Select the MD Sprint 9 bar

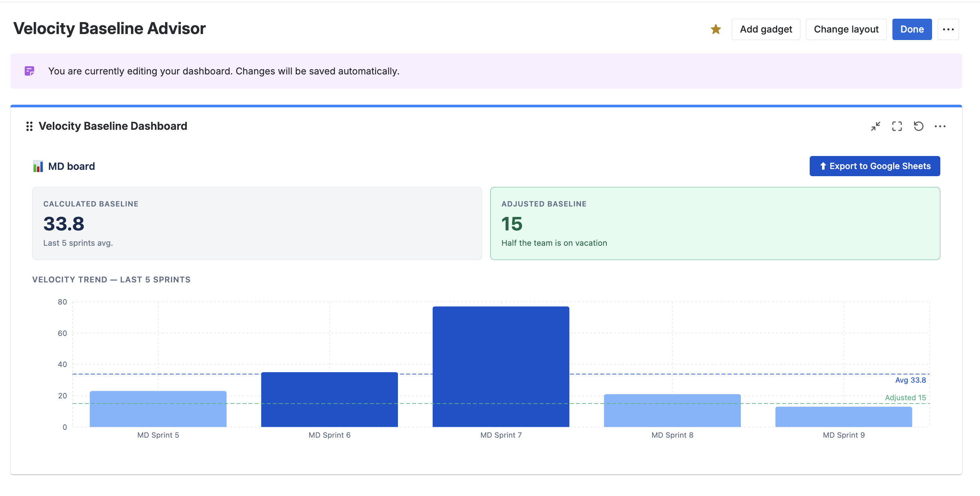coord(843,417)
